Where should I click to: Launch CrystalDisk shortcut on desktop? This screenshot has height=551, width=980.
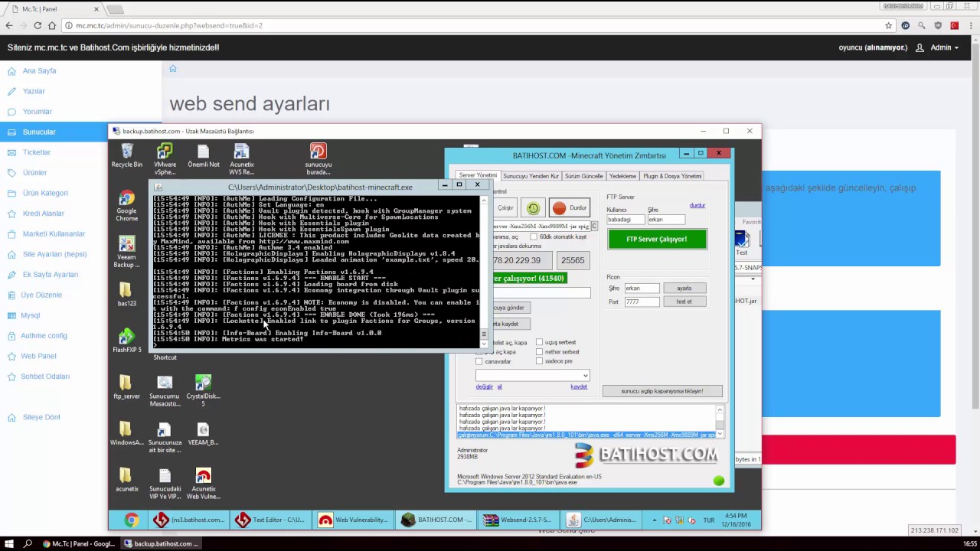[x=203, y=390]
